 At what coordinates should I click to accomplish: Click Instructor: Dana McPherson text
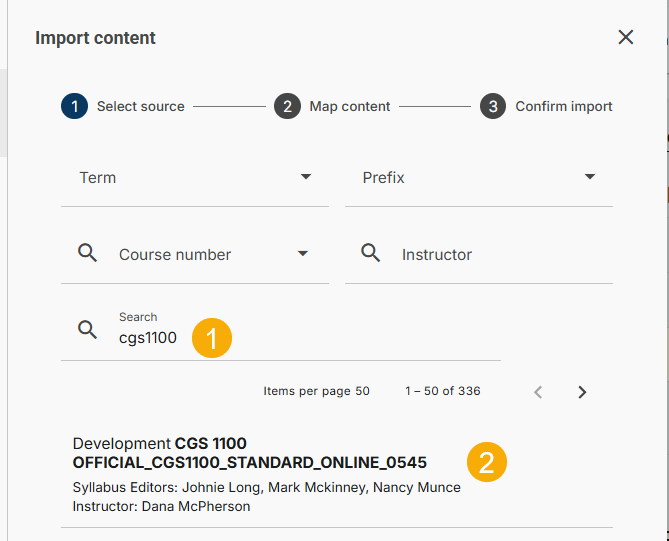pos(161,506)
